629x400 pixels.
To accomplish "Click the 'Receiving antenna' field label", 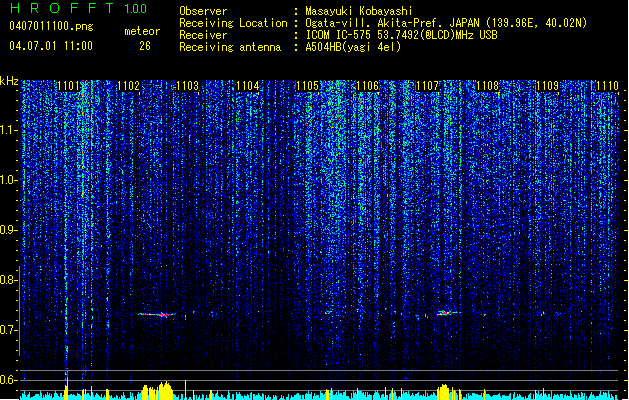I will tap(230, 47).
